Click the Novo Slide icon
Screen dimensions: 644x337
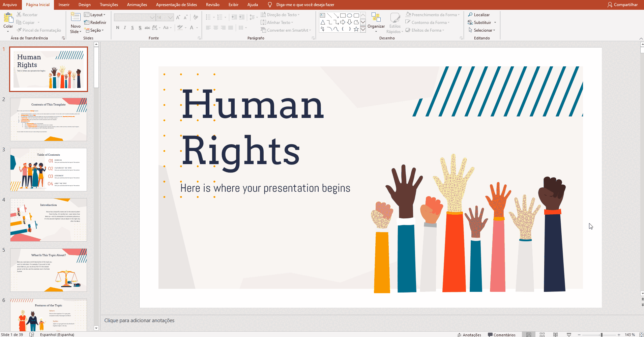(76, 18)
